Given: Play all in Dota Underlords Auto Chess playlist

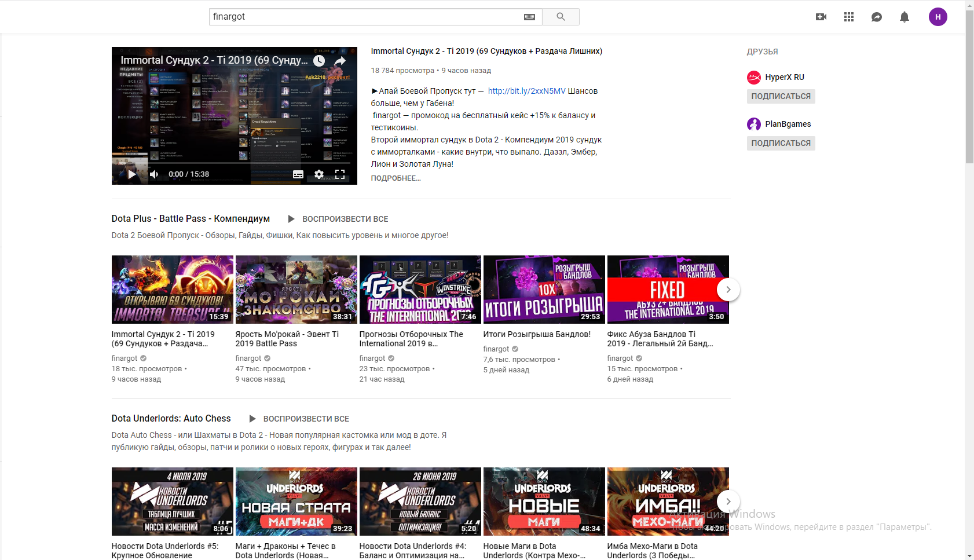Looking at the screenshot, I should point(299,419).
